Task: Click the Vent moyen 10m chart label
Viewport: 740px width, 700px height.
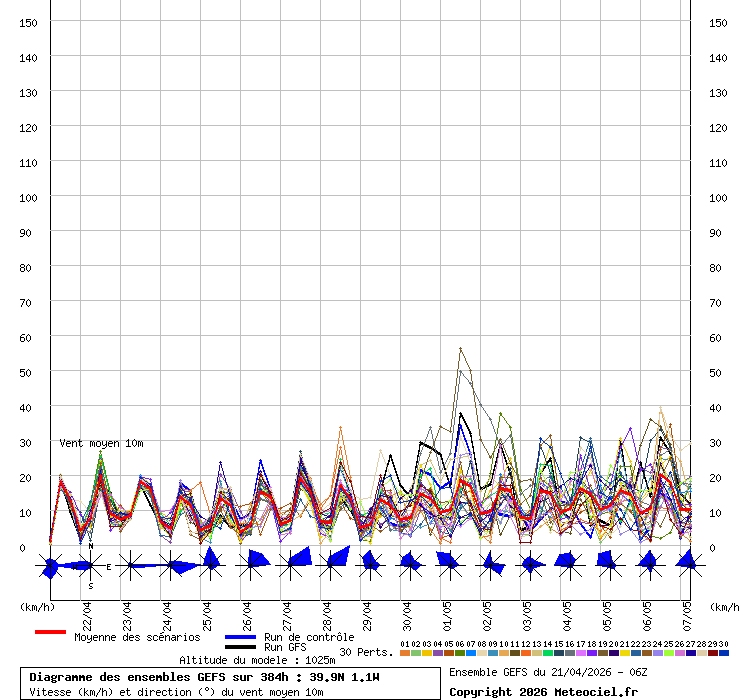Action: (101, 443)
